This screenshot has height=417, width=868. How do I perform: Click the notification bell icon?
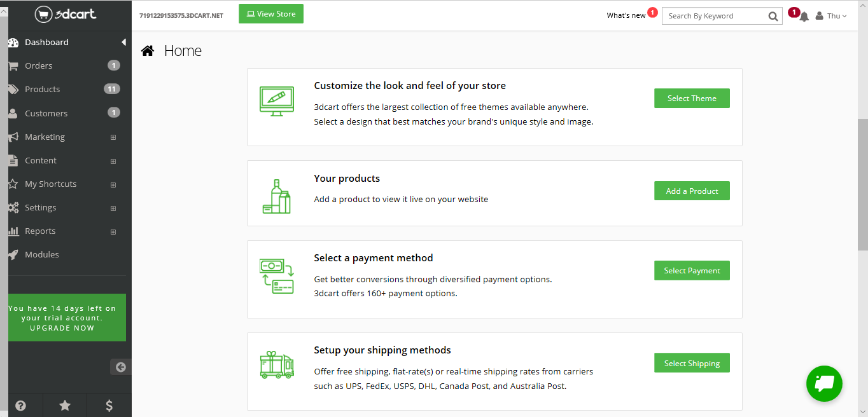pyautogui.click(x=804, y=17)
